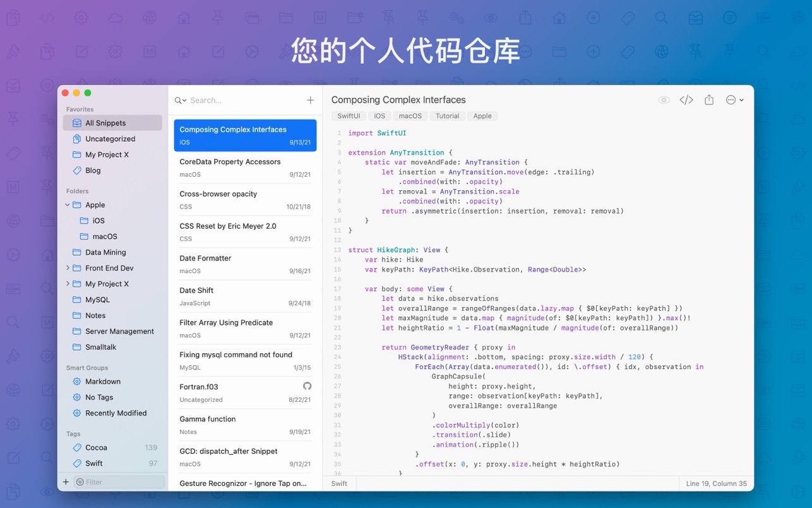Click the Apple tag pill under the snippet title
The height and width of the screenshot is (508, 812).
pyautogui.click(x=482, y=116)
